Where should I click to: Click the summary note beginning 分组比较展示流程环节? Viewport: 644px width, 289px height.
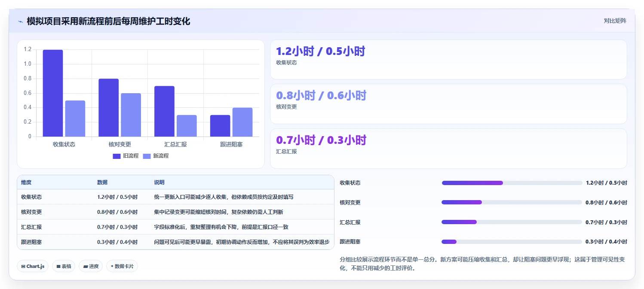tap(482, 264)
